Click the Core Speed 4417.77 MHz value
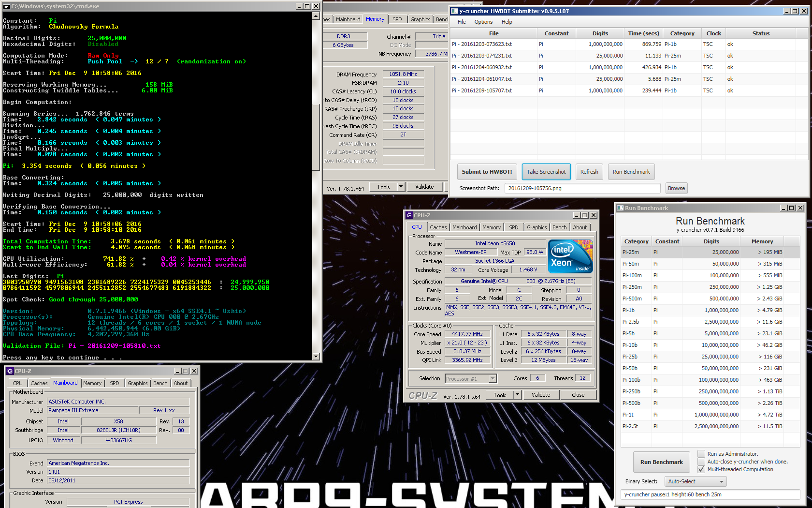Viewport: 812px width, 508px height. (x=467, y=334)
